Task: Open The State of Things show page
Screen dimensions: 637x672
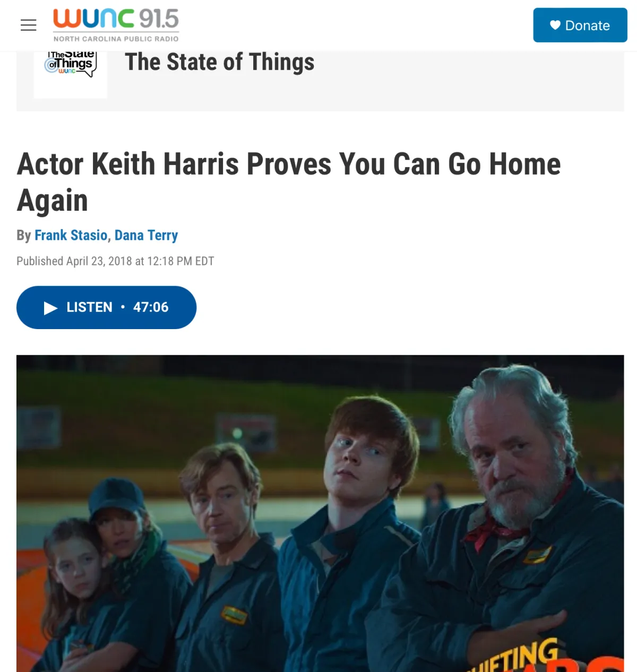Action: [219, 62]
